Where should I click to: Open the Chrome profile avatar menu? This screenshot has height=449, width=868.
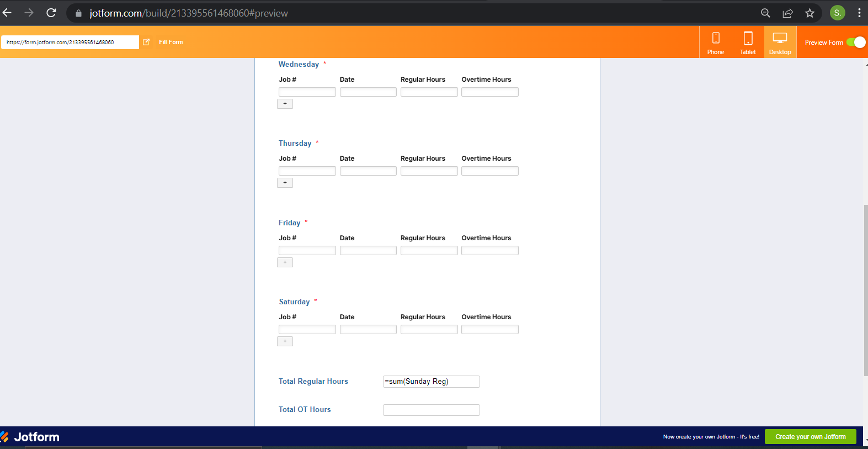[837, 13]
